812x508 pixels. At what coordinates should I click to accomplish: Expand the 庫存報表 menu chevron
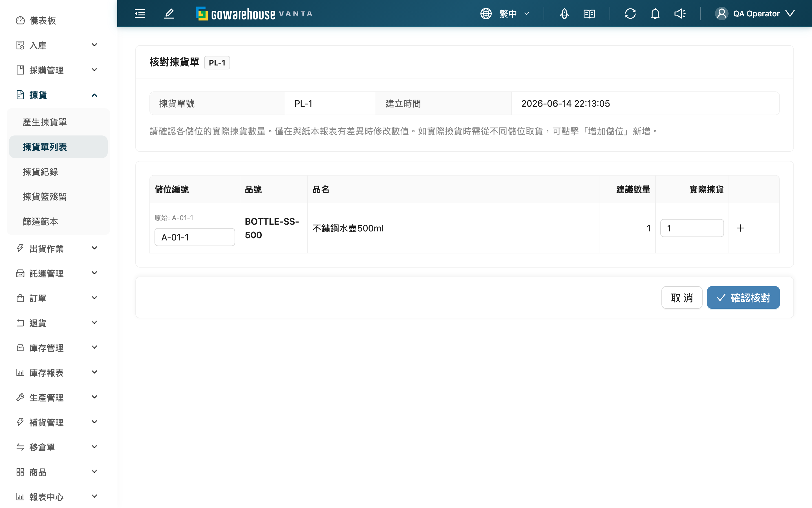coord(94,372)
